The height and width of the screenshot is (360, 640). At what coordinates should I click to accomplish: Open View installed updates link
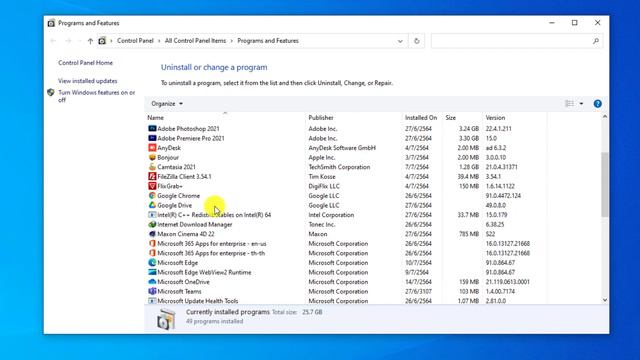click(x=87, y=81)
